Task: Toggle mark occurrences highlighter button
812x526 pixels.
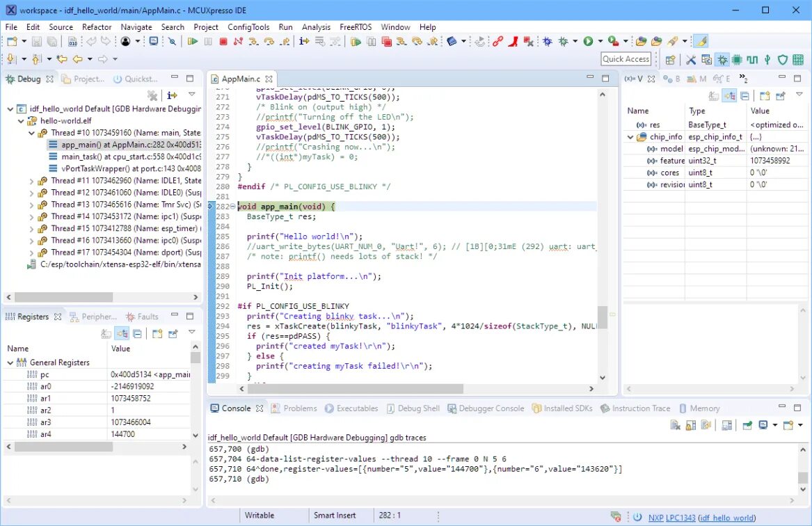Action: (x=701, y=42)
